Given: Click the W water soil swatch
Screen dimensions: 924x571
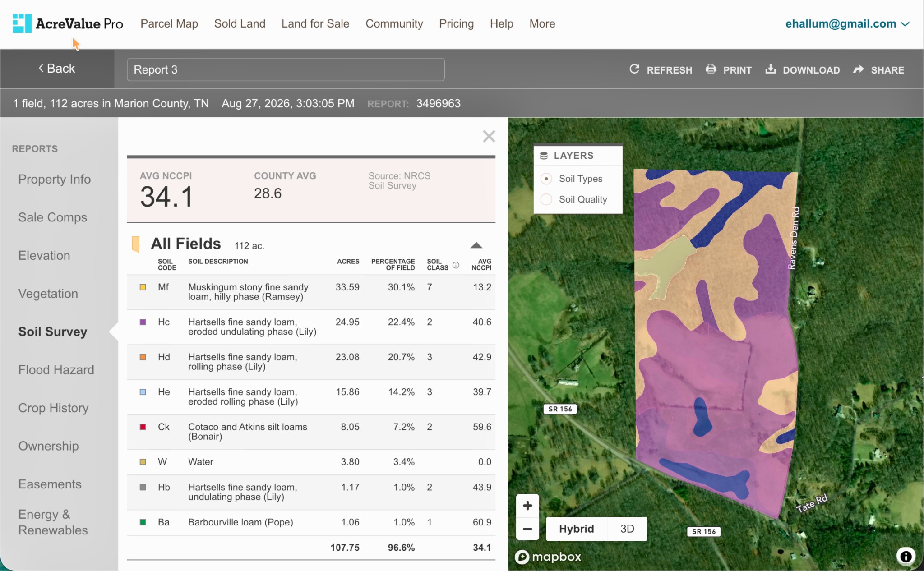Looking at the screenshot, I should [143, 461].
